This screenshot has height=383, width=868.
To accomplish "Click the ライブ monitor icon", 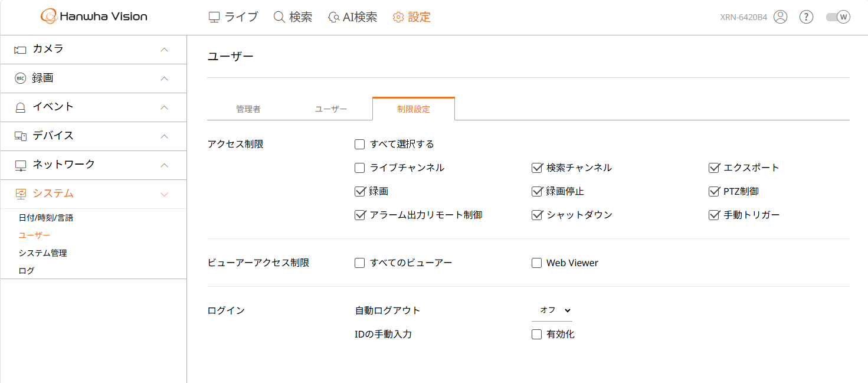I will (214, 17).
